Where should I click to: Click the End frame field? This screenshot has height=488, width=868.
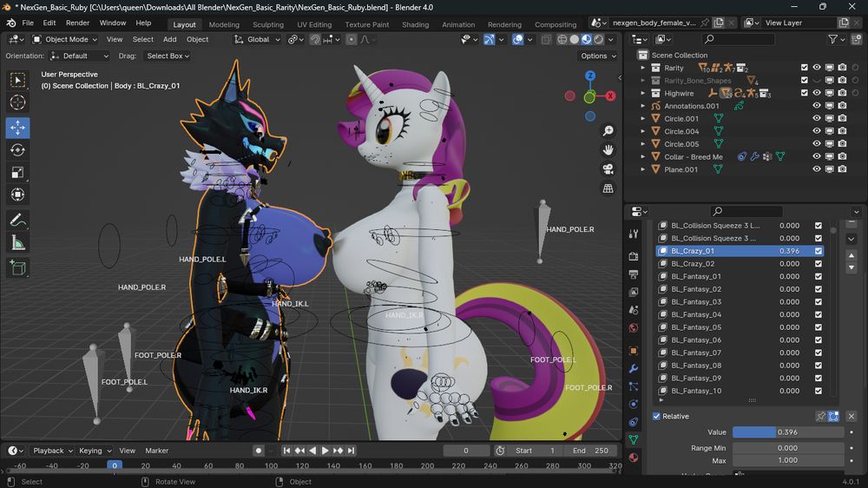tap(590, 451)
